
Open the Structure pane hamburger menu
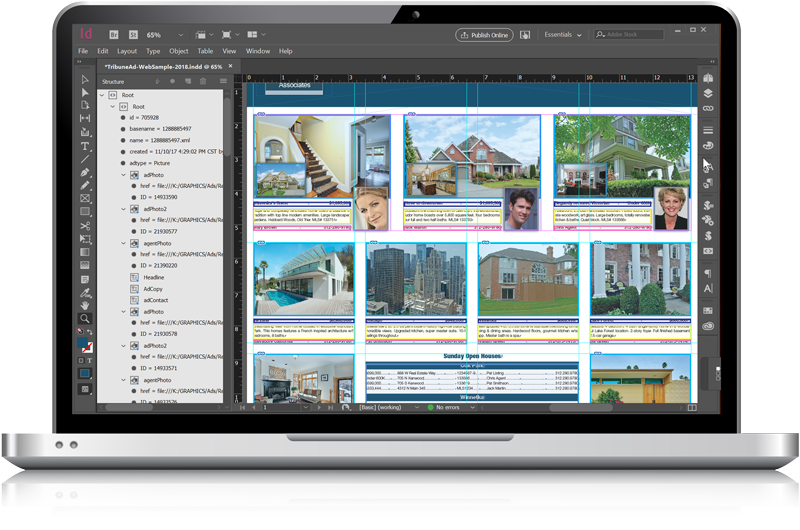(x=223, y=81)
